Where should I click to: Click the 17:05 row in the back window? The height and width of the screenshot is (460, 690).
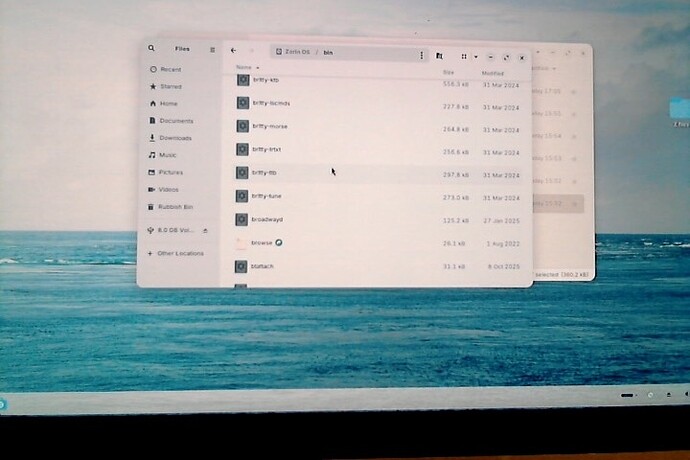[557, 91]
